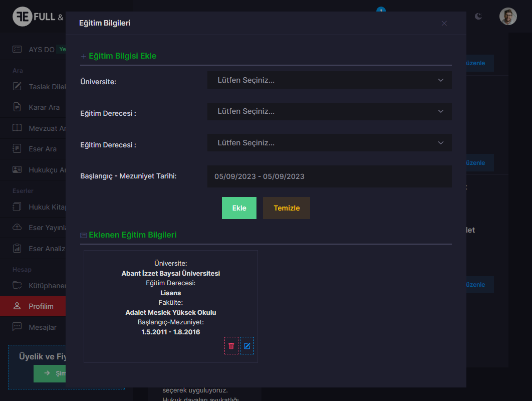Open user profile avatar menu
The height and width of the screenshot is (401, 532).
coord(508,17)
